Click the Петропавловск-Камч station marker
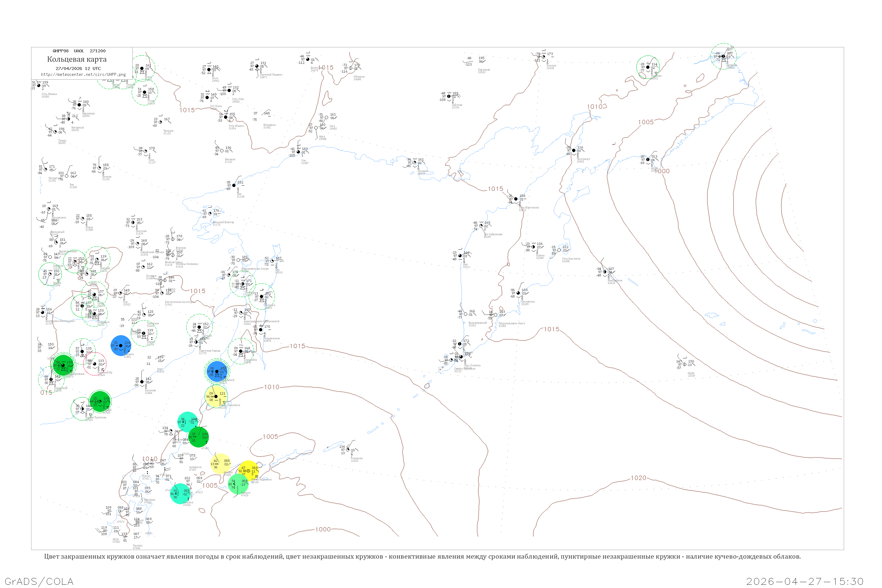Viewport: 882px width, 588px height. pos(495,315)
